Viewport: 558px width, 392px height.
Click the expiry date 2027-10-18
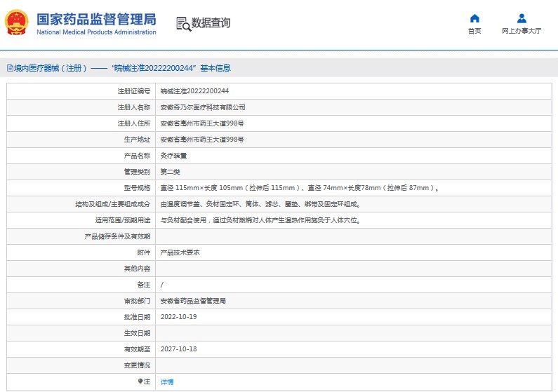pyautogui.click(x=178, y=349)
